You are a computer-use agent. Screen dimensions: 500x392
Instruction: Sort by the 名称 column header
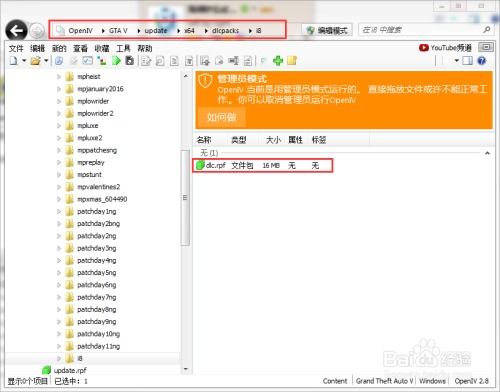click(204, 140)
